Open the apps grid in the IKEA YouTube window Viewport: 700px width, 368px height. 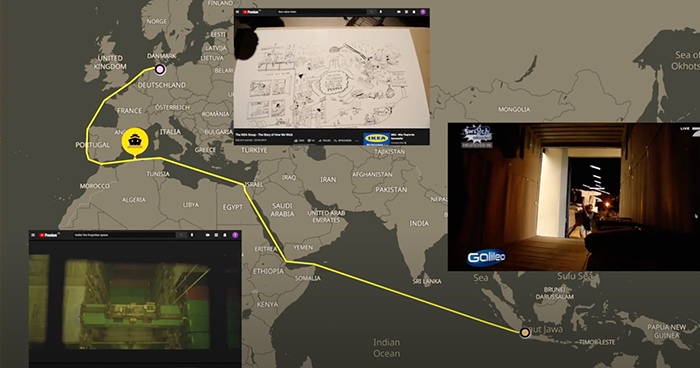(406, 12)
